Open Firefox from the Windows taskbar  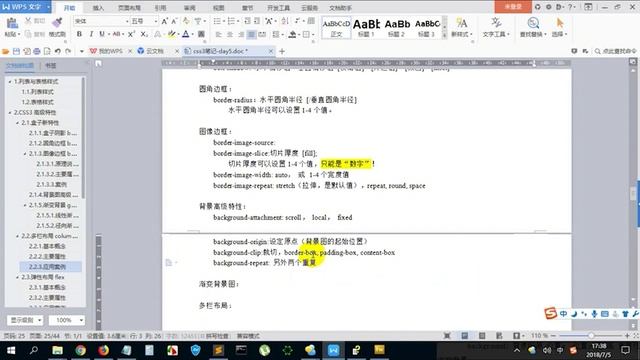point(103,350)
